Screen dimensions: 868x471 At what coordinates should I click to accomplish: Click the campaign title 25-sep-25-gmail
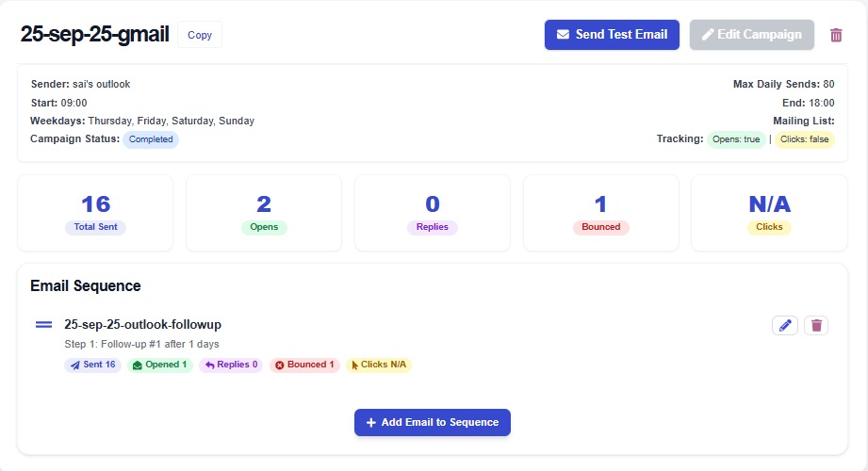94,34
